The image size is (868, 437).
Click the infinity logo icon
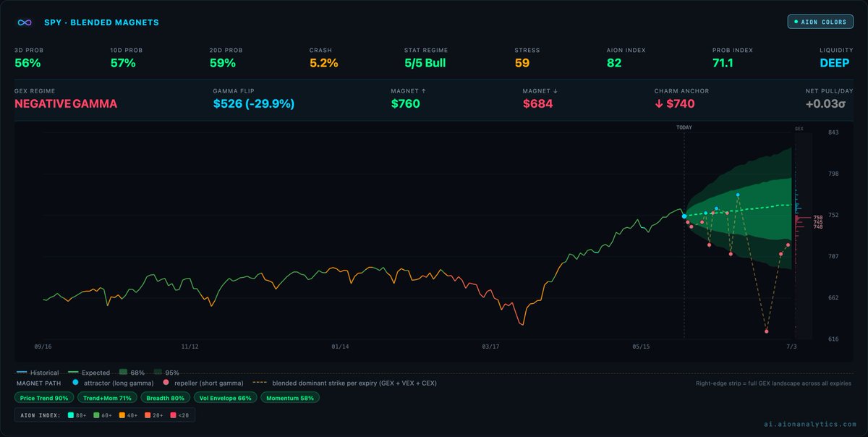[x=25, y=22]
